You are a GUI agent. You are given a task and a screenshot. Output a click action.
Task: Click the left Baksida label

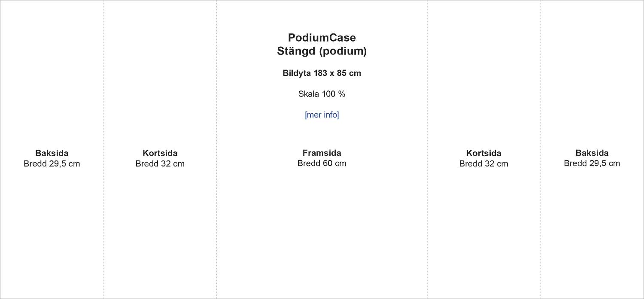tap(52, 153)
